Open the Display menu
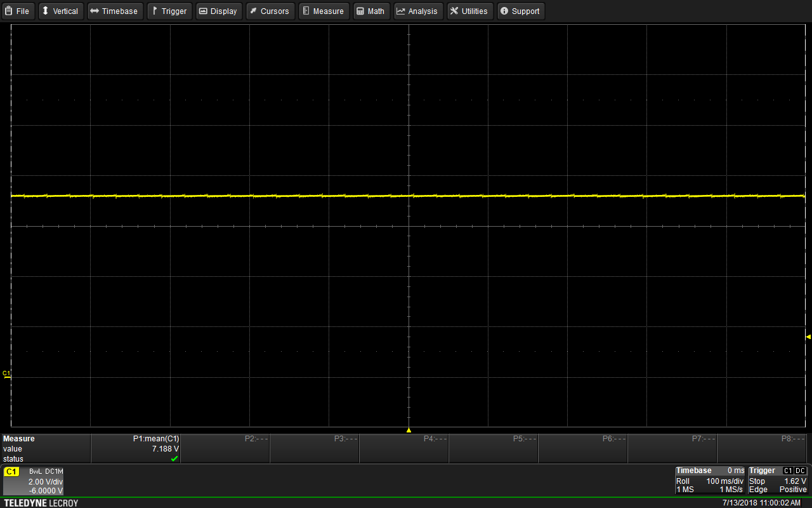Image resolution: width=812 pixels, height=508 pixels. pos(219,11)
